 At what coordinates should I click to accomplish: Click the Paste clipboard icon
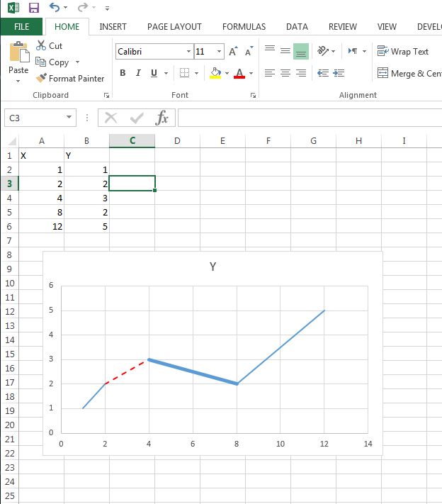coord(19,52)
